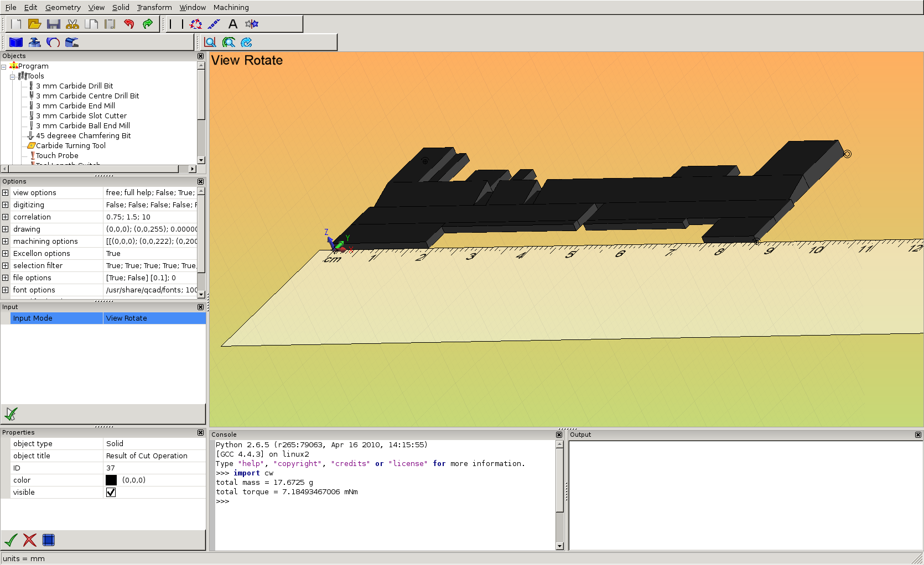Collapse the Tools tree node

(x=12, y=76)
